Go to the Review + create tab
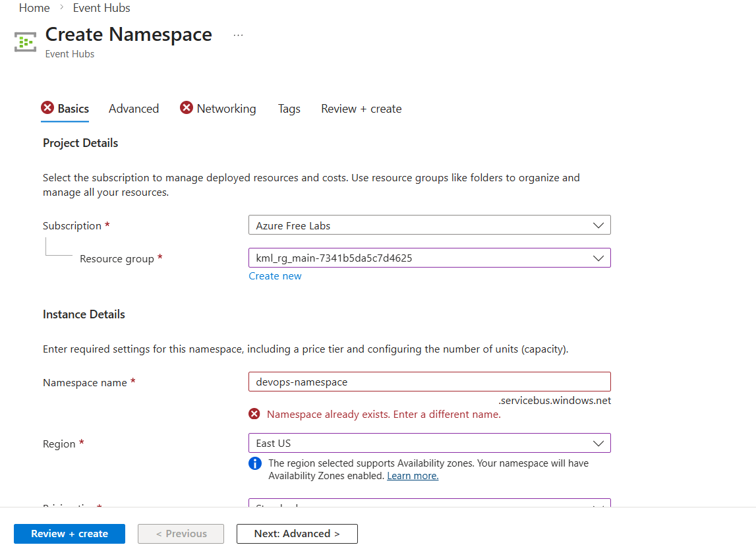This screenshot has height=549, width=756. tap(361, 109)
